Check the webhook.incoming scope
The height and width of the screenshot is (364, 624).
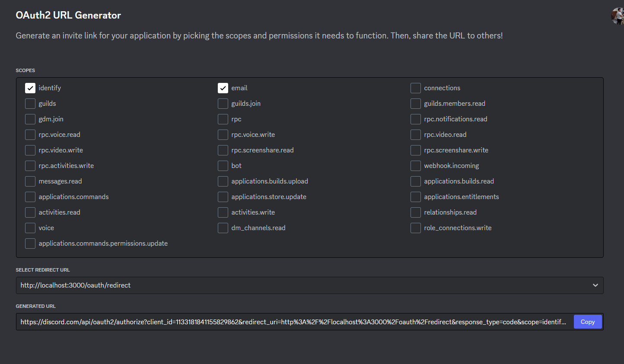416,166
